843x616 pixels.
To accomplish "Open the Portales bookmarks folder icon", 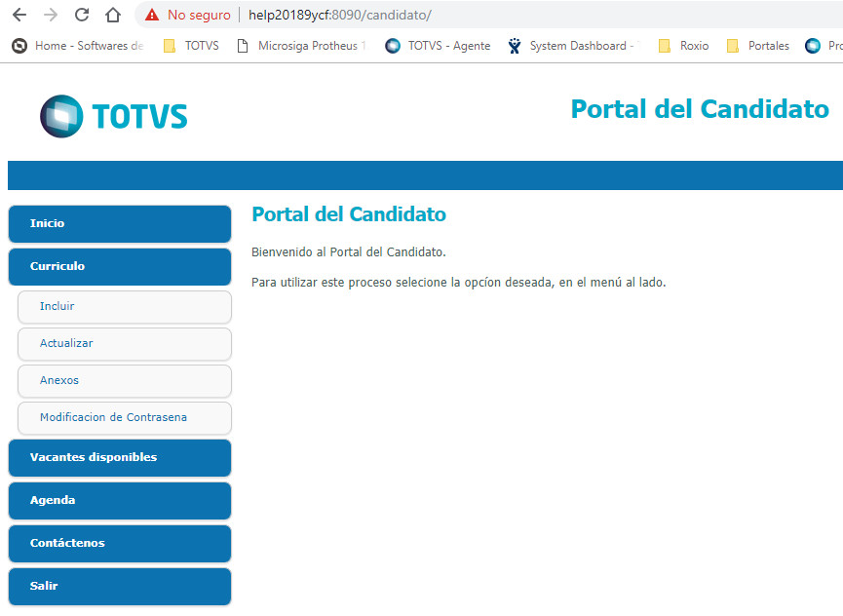I will coord(732,46).
